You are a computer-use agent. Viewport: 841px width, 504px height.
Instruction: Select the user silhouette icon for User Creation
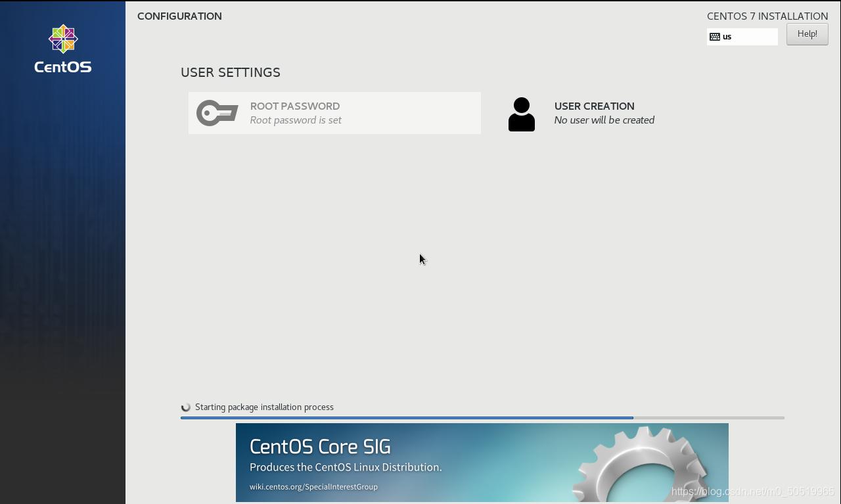click(522, 112)
